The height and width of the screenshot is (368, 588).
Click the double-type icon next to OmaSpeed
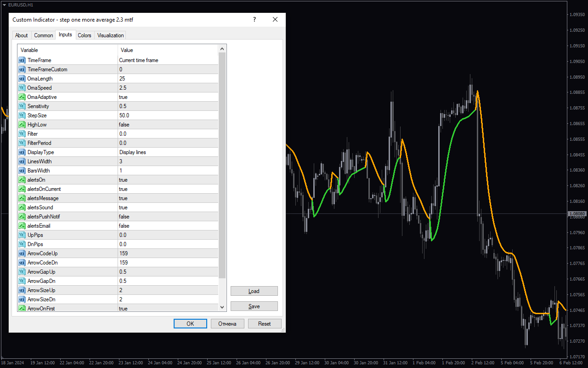click(22, 88)
